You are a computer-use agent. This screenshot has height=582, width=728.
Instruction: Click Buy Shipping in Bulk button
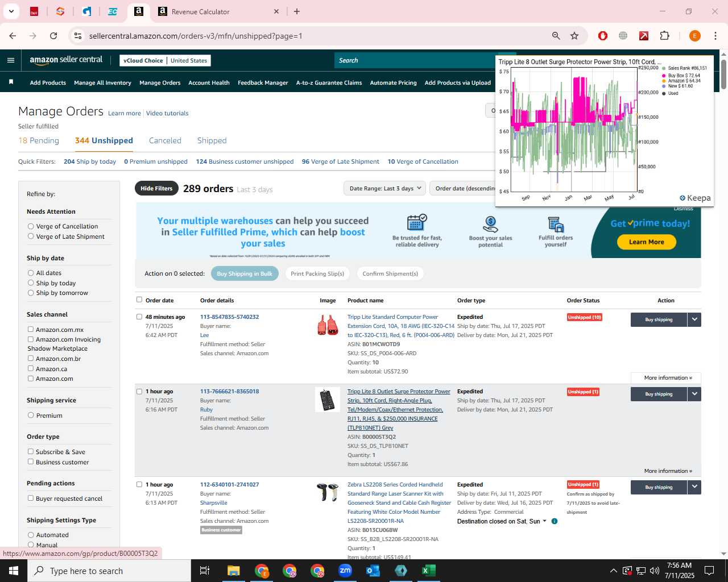245,273
